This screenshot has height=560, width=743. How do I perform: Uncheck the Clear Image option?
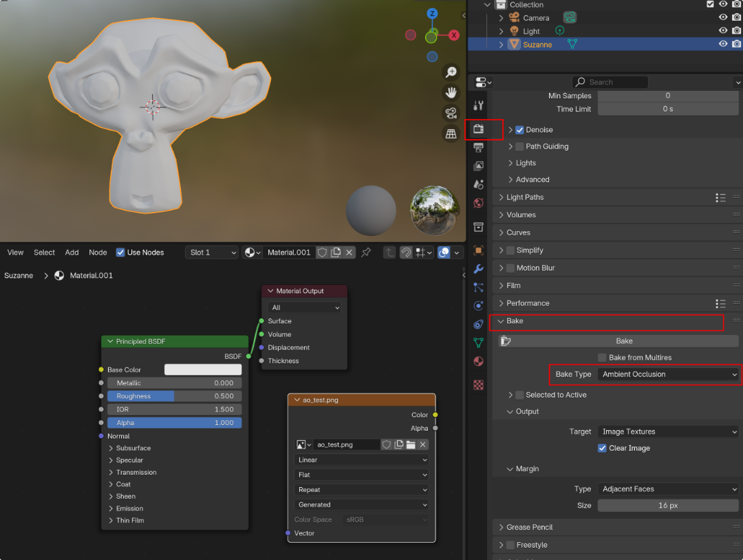(603, 448)
